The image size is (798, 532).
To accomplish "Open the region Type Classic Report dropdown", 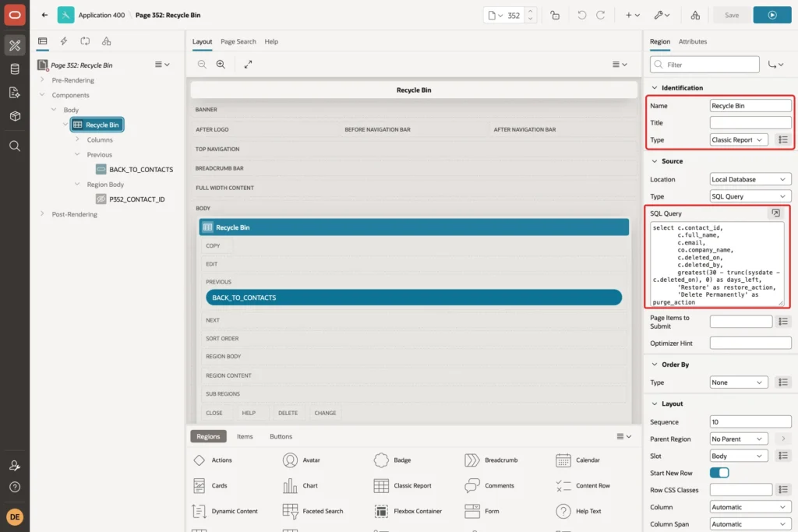I will (739, 139).
